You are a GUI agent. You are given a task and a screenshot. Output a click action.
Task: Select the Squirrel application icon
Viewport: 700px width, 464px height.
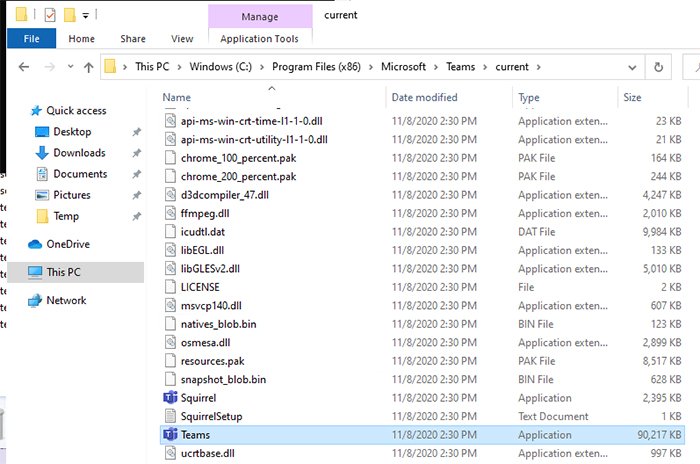[169, 398]
